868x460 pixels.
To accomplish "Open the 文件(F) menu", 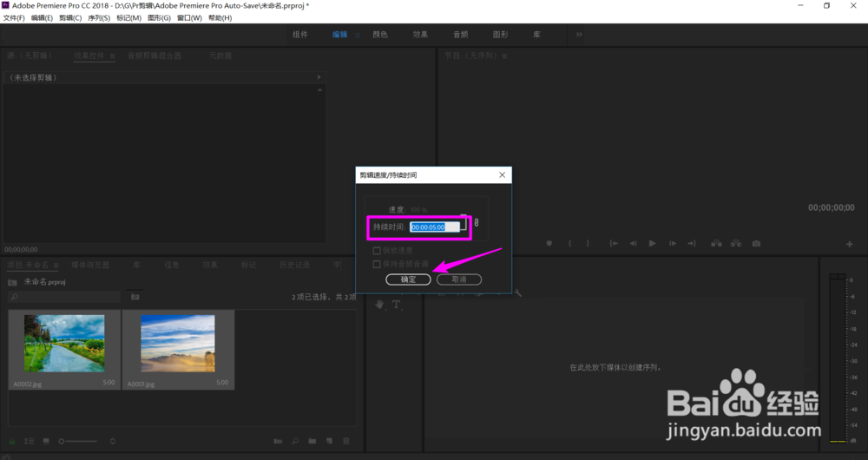I will [14, 17].
